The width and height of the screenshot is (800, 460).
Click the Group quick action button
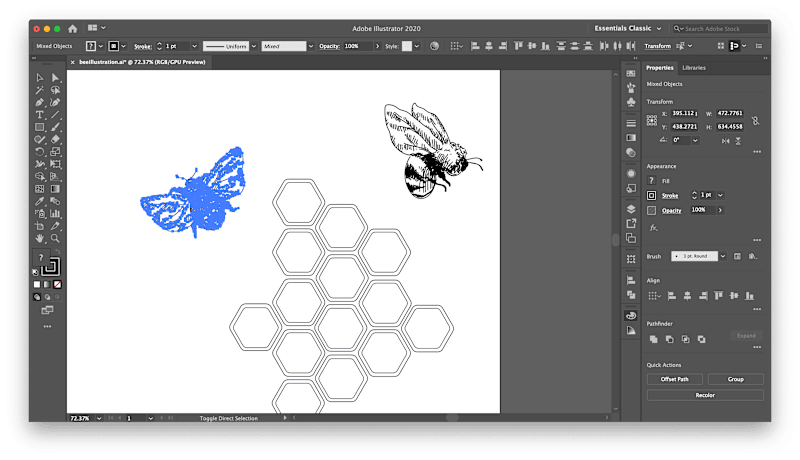736,379
